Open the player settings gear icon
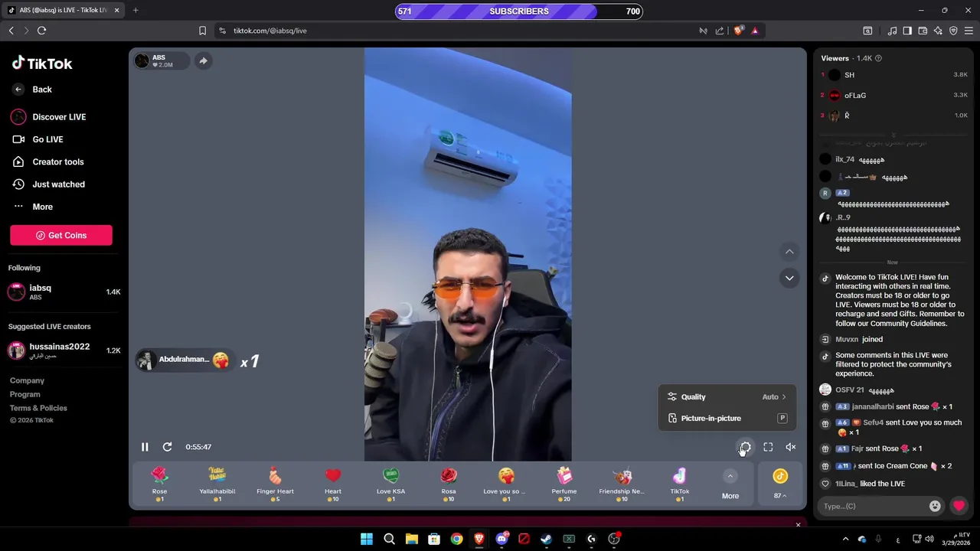Image resolution: width=980 pixels, height=551 pixels. (x=745, y=447)
